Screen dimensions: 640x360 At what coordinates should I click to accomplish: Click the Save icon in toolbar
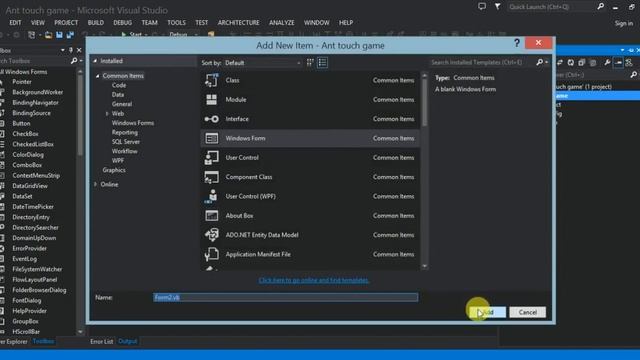pyautogui.click(x=59, y=35)
